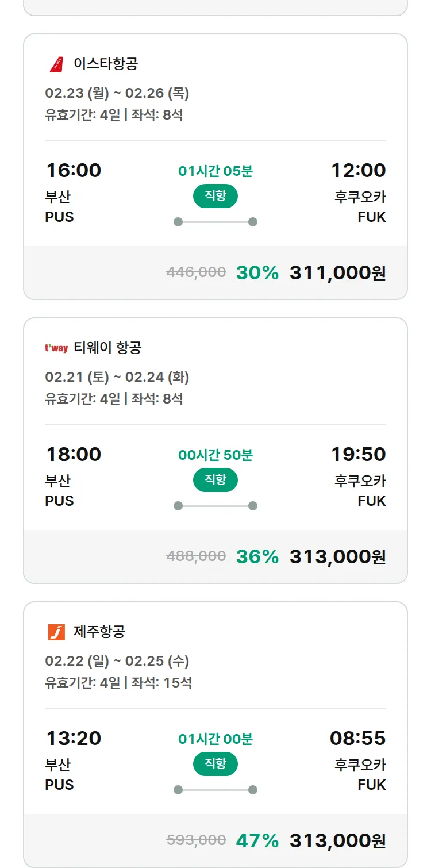Click the t'way airline logo icon

pyautogui.click(x=56, y=348)
